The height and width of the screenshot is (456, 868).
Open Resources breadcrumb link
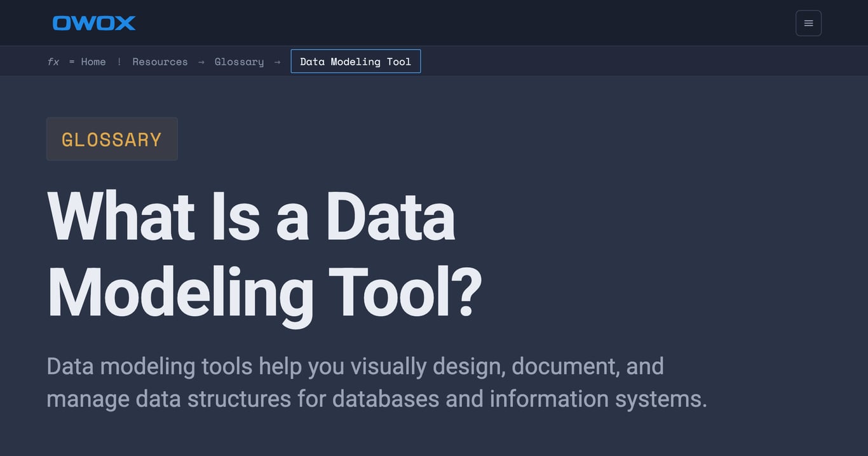pos(160,62)
